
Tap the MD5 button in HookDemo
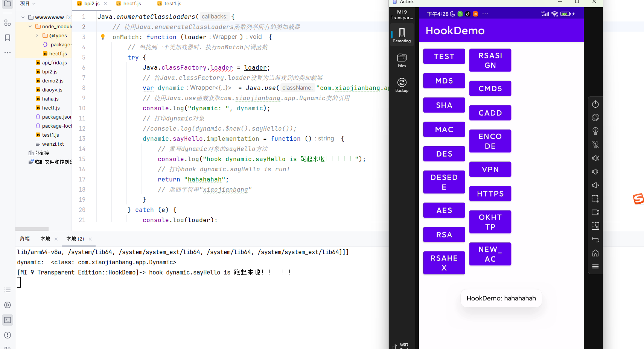pyautogui.click(x=444, y=81)
